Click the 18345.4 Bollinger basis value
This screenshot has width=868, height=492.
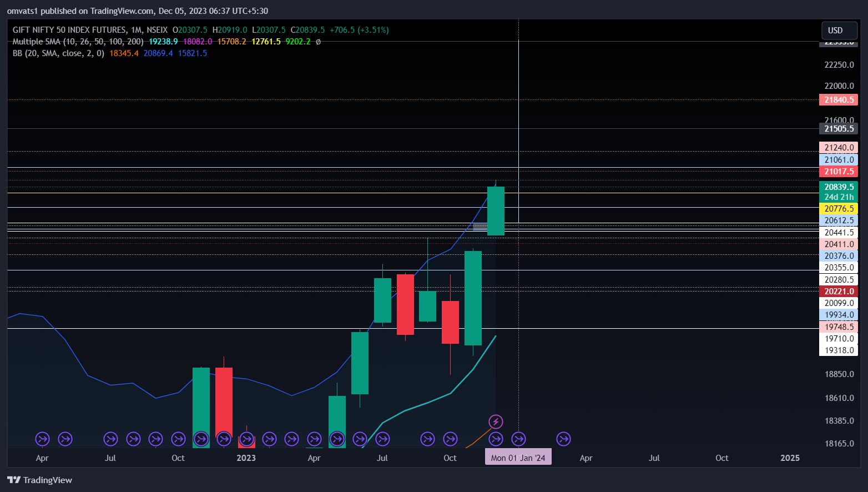pos(124,53)
